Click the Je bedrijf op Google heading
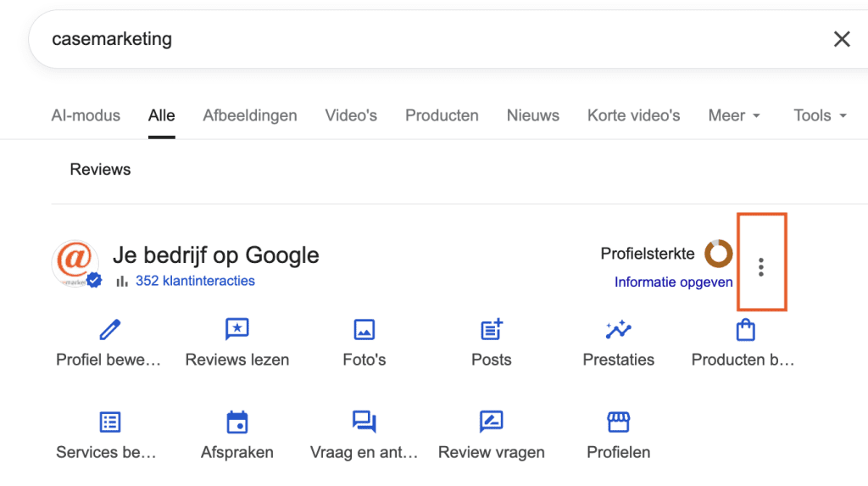Viewport: 868px width, 486px height. pyautogui.click(x=216, y=255)
